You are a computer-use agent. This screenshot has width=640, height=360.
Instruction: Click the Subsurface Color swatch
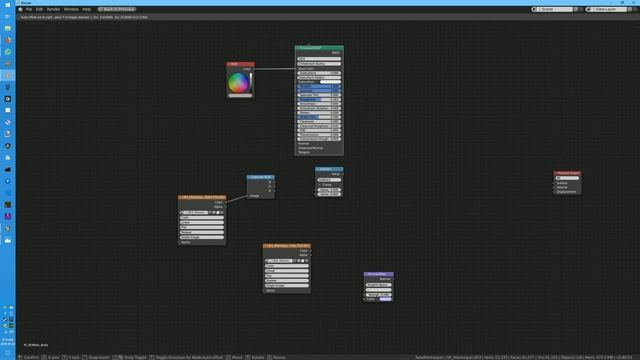pos(330,82)
